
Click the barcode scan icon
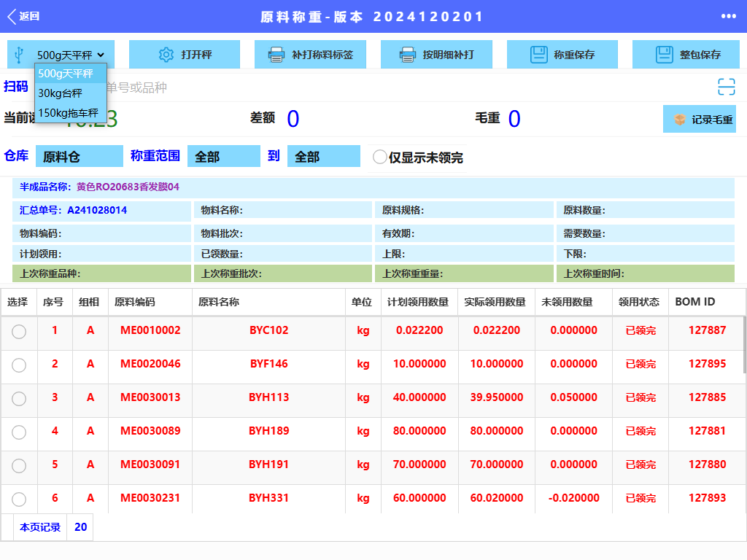(726, 87)
